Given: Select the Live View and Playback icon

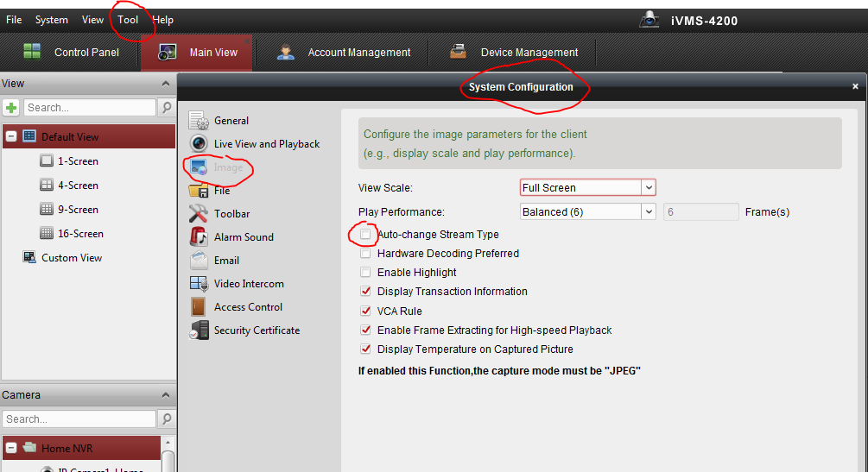Looking at the screenshot, I should [199, 144].
